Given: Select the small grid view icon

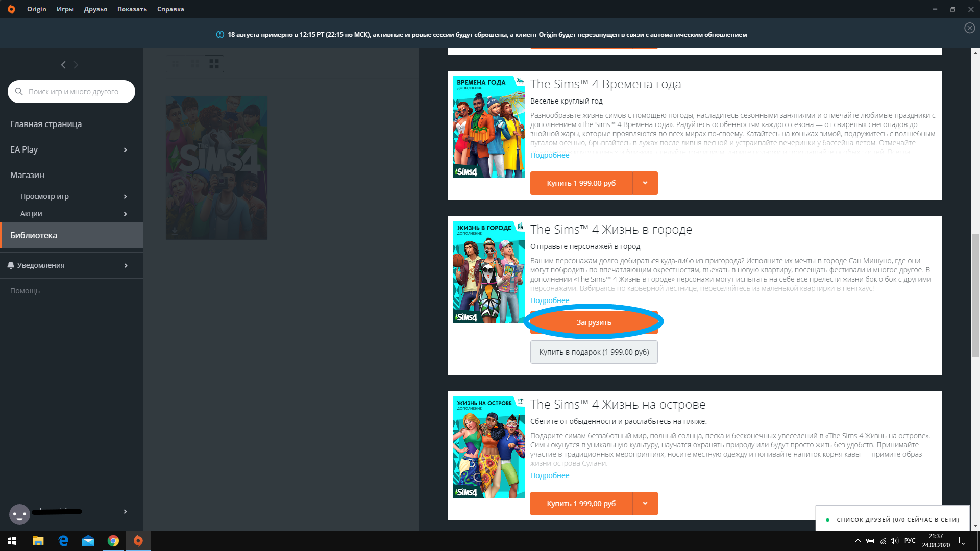Looking at the screenshot, I should point(175,64).
